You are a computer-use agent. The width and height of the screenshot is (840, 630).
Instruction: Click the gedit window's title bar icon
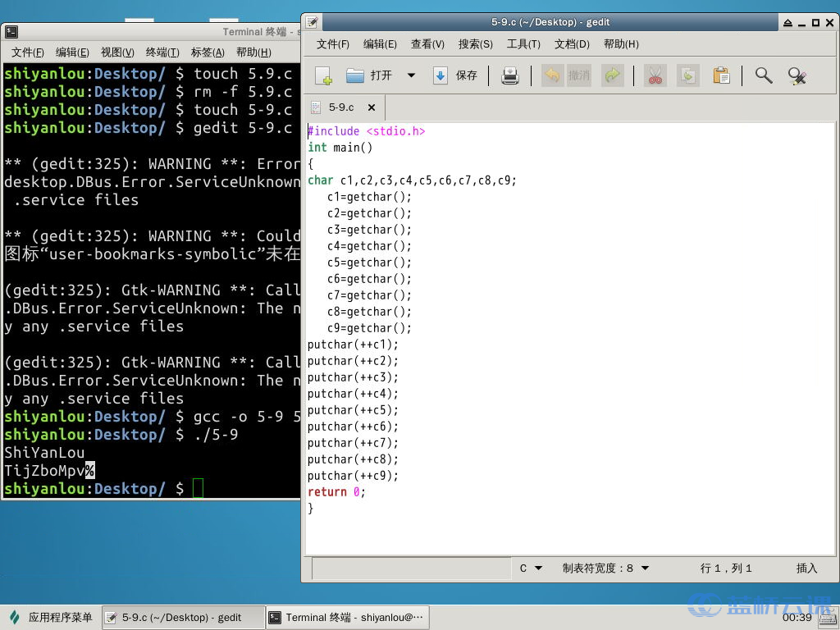point(312,22)
